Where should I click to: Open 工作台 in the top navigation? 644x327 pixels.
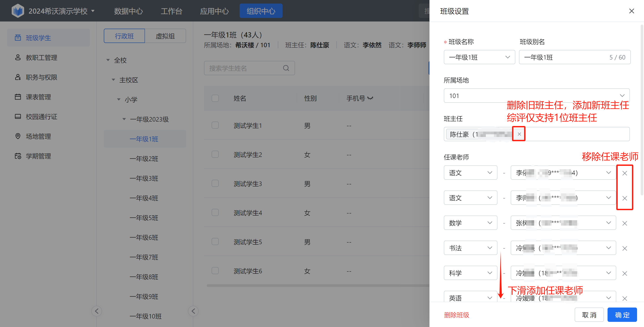172,11
